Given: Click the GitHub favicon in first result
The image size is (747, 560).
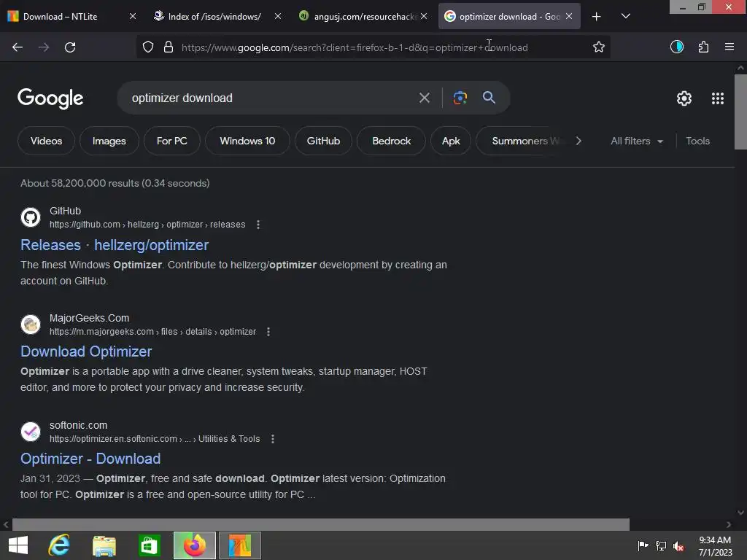Looking at the screenshot, I should pos(31,217).
